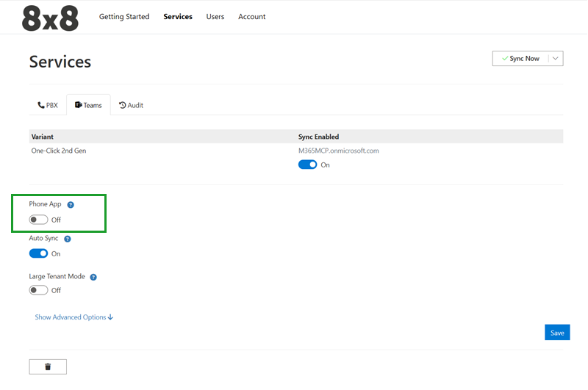Open the Sync Now dropdown arrow
Viewport: 588px width, 390px height.
point(556,59)
